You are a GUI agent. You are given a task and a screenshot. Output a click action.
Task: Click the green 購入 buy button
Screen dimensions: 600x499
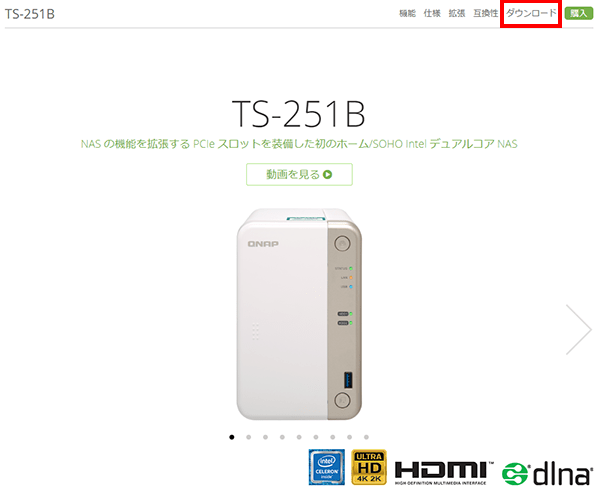click(579, 13)
